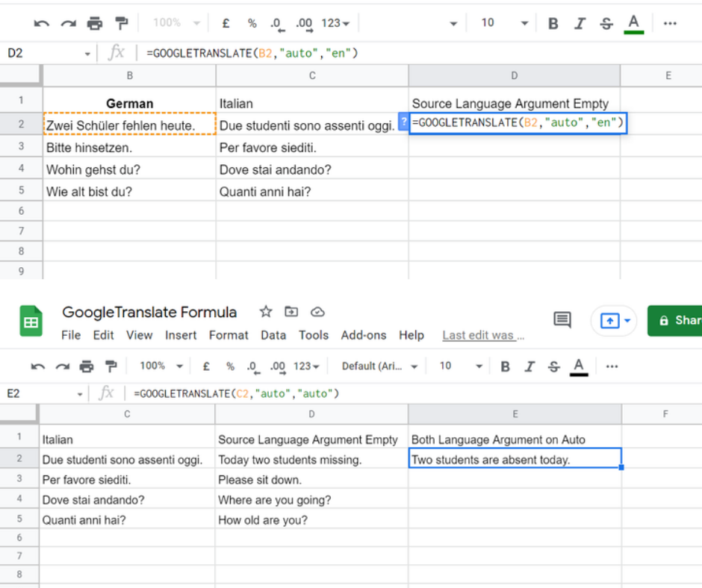Viewport: 702px width, 588px height.
Task: Open the comment history icon left of Share
Action: 562,320
